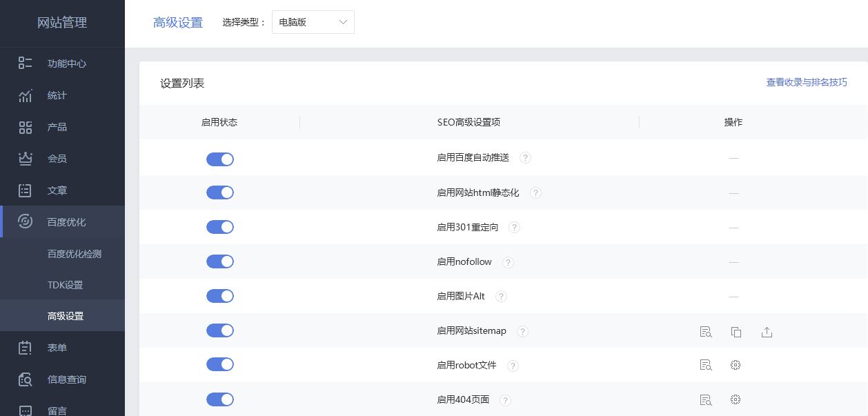Toggle 启用网站html静态化 switch
The height and width of the screenshot is (416, 868).
pyautogui.click(x=220, y=192)
